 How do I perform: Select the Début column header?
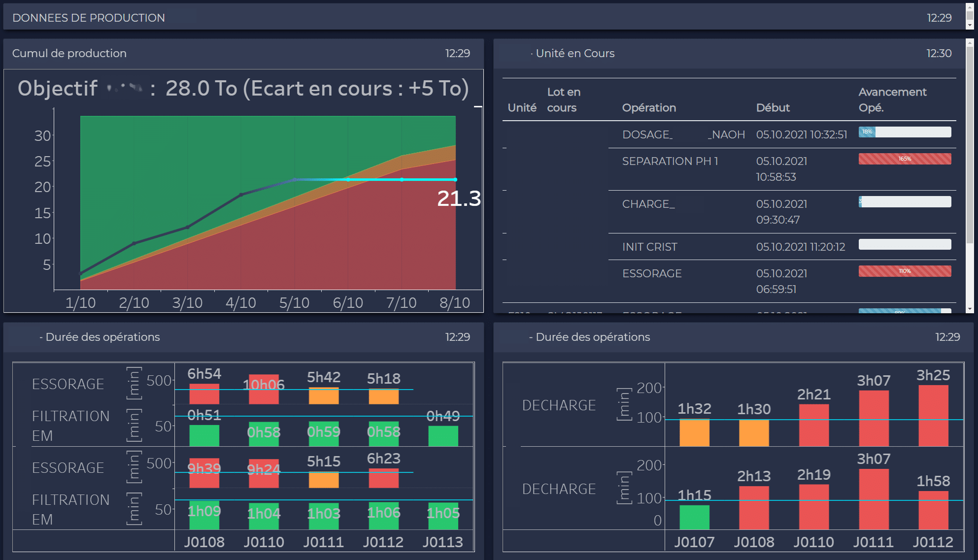pyautogui.click(x=773, y=107)
